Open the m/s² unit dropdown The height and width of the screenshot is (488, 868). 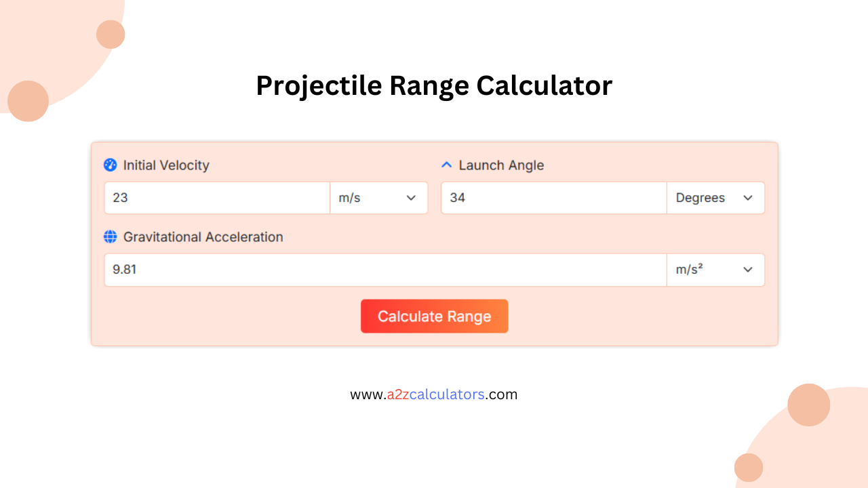715,269
